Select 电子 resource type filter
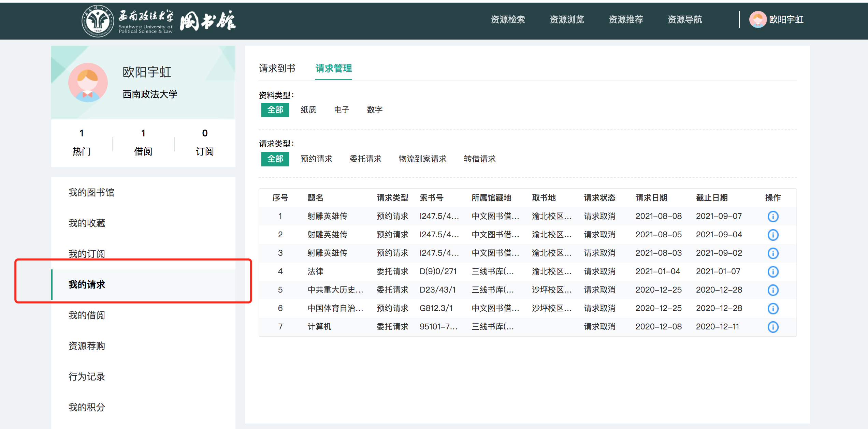 pyautogui.click(x=341, y=110)
